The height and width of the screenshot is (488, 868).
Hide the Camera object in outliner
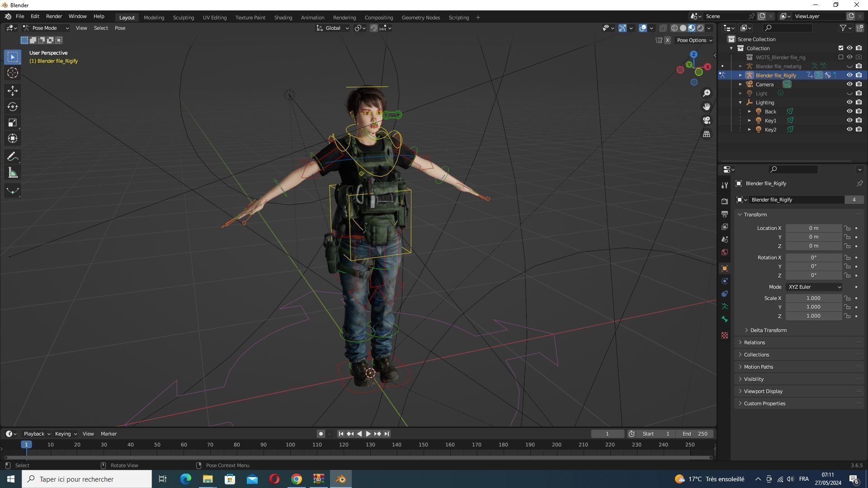coord(849,84)
